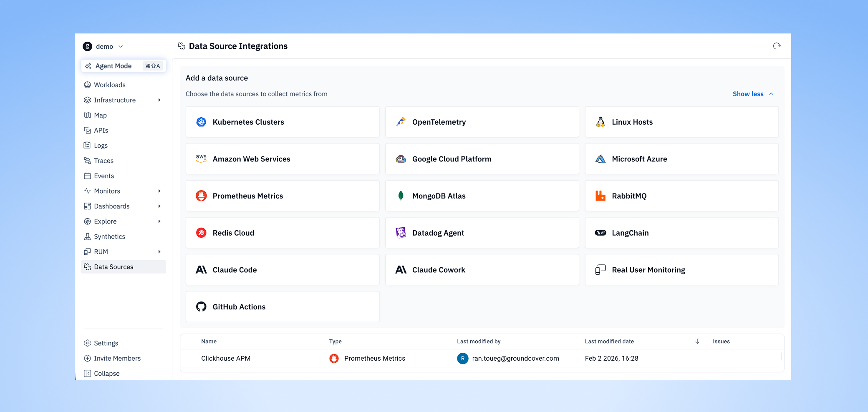The height and width of the screenshot is (412, 868).
Task: Expand the Monitors submenu arrow
Action: click(159, 191)
